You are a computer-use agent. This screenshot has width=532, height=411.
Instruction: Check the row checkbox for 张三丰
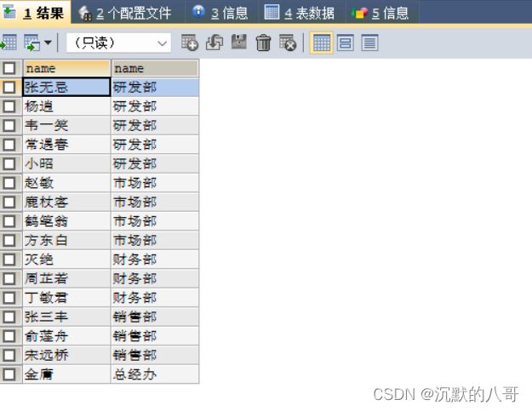tap(9, 317)
